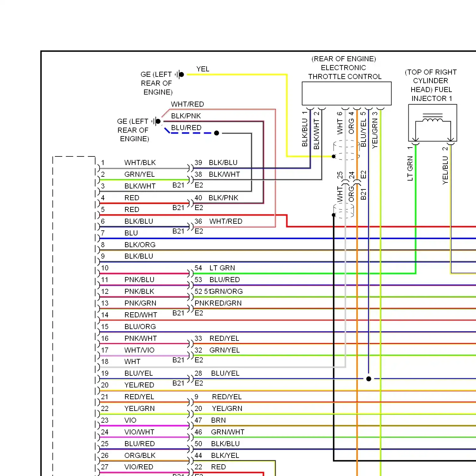Image resolution: width=476 pixels, height=476 pixels.
Task: Click pin 27 'VIO/RED' label
Action: tap(139, 467)
